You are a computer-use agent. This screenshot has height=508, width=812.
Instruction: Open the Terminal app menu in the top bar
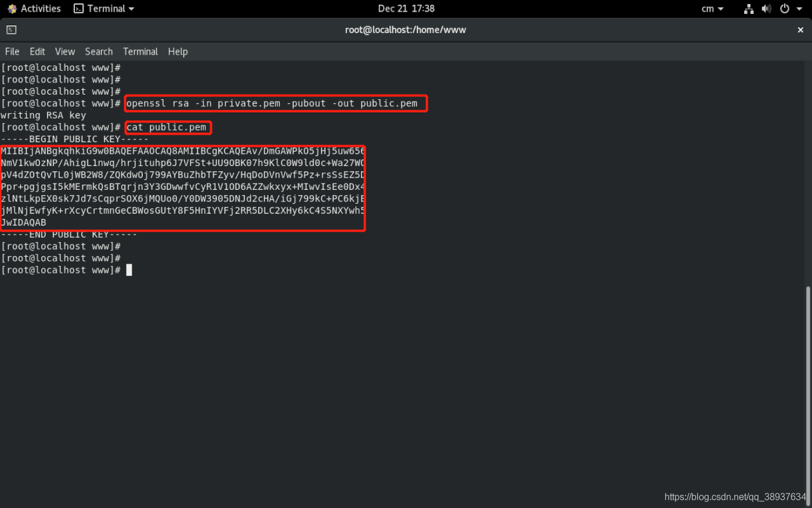[104, 9]
